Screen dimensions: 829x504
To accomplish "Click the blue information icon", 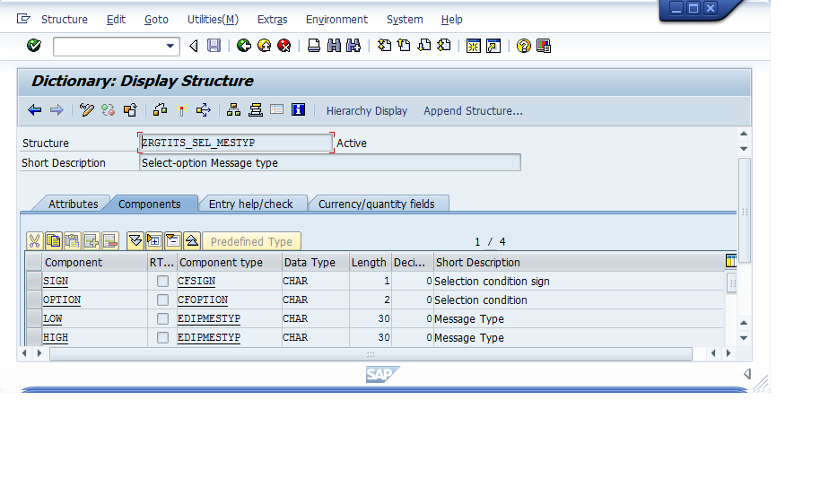I will [x=299, y=110].
